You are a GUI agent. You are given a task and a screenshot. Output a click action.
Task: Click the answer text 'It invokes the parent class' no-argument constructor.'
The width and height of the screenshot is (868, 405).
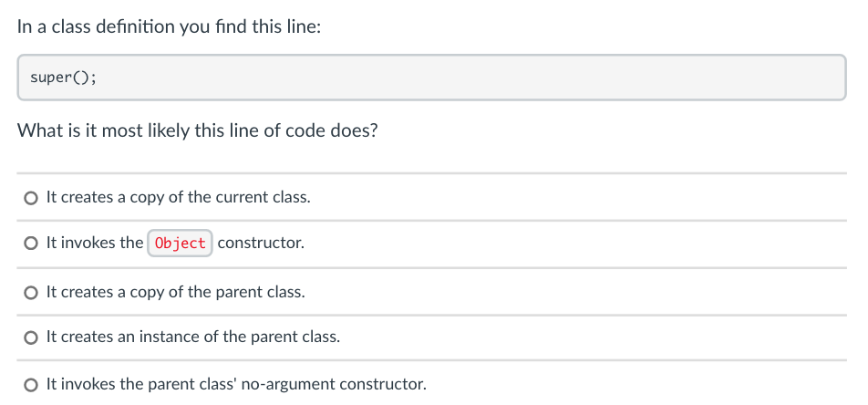click(x=236, y=384)
